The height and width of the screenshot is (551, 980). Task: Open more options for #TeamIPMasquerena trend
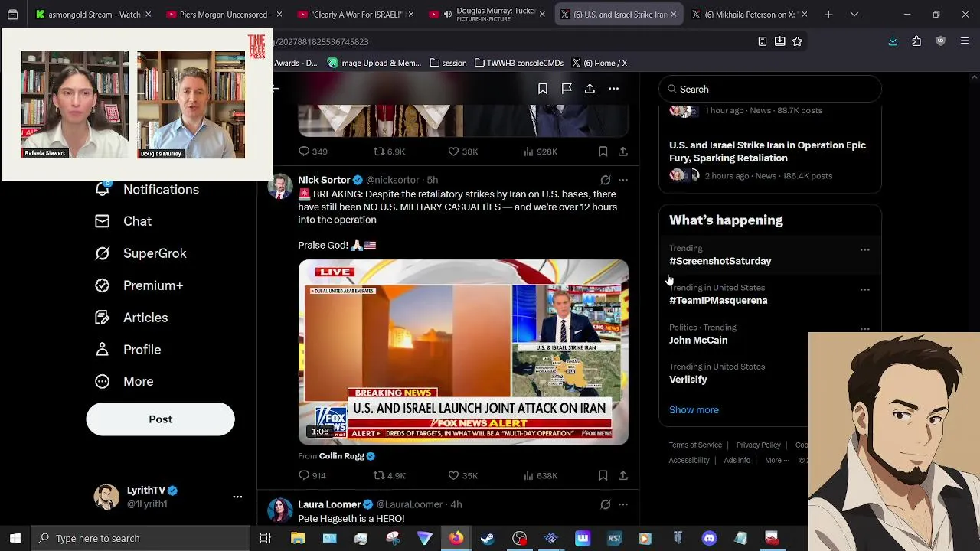click(865, 290)
